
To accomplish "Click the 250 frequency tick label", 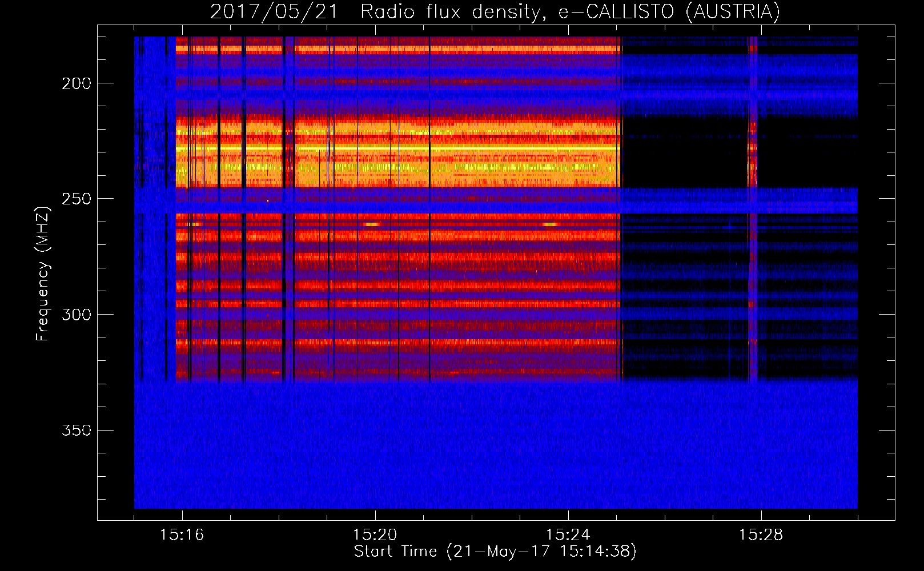I will click(x=77, y=199).
